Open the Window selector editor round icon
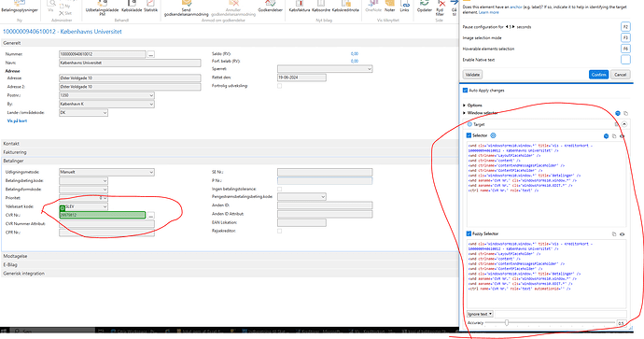 pos(618,113)
